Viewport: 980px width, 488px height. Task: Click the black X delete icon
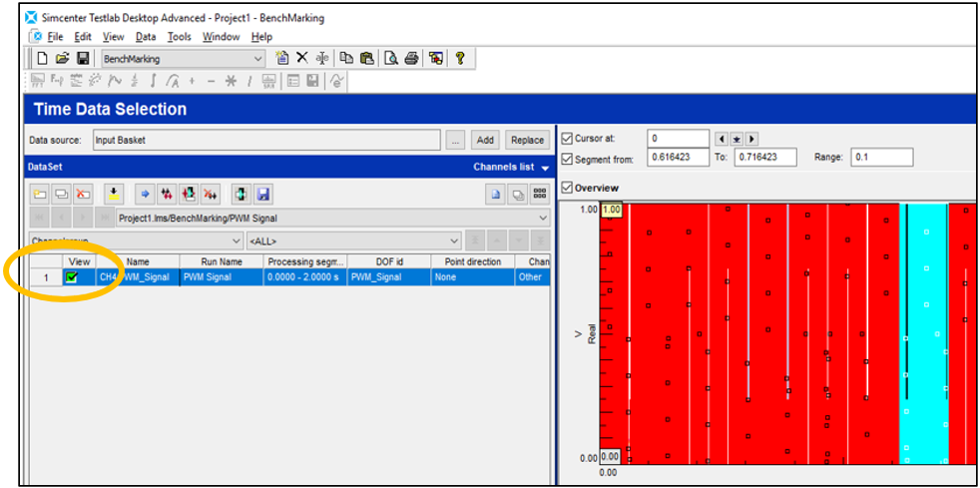(x=301, y=58)
